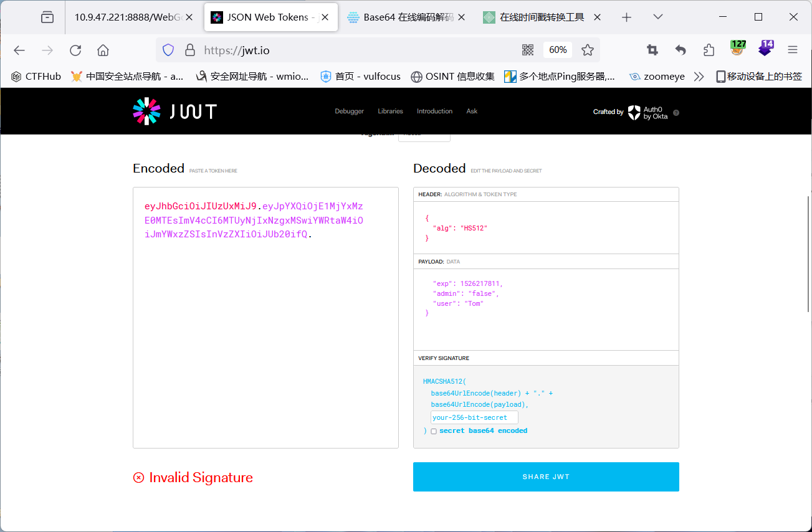Viewport: 812px width, 532px height.
Task: Click the Invalid Signature message
Action: (x=193, y=478)
